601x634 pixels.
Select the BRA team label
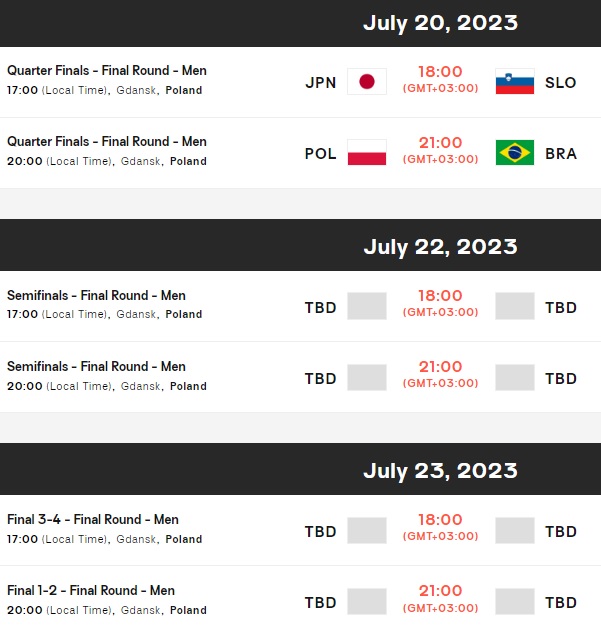[x=561, y=153]
